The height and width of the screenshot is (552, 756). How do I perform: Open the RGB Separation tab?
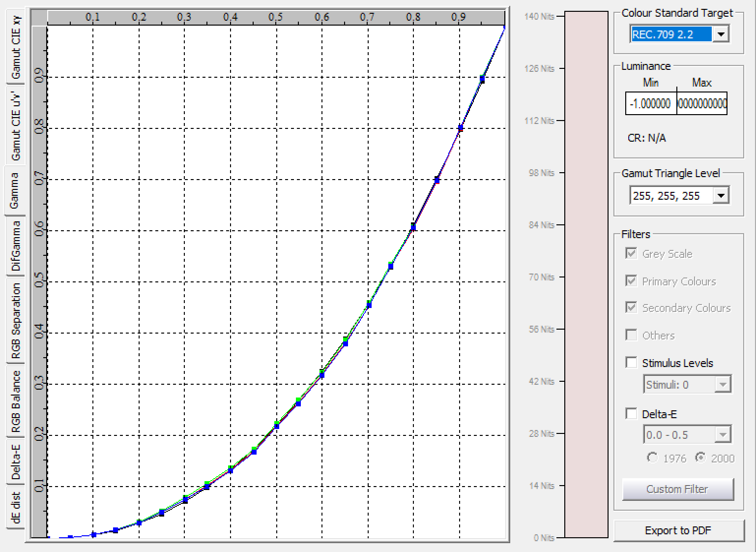click(15, 320)
